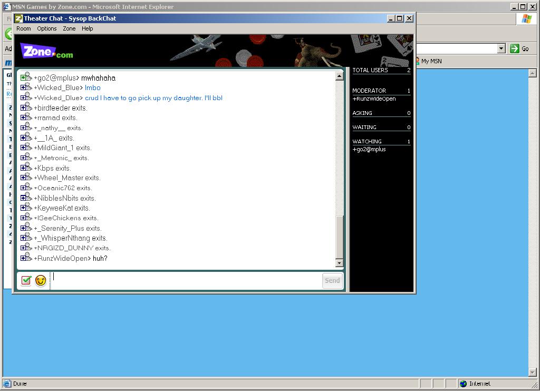Open the Zone menu
Image resolution: width=540 pixels, height=392 pixels.
click(69, 28)
